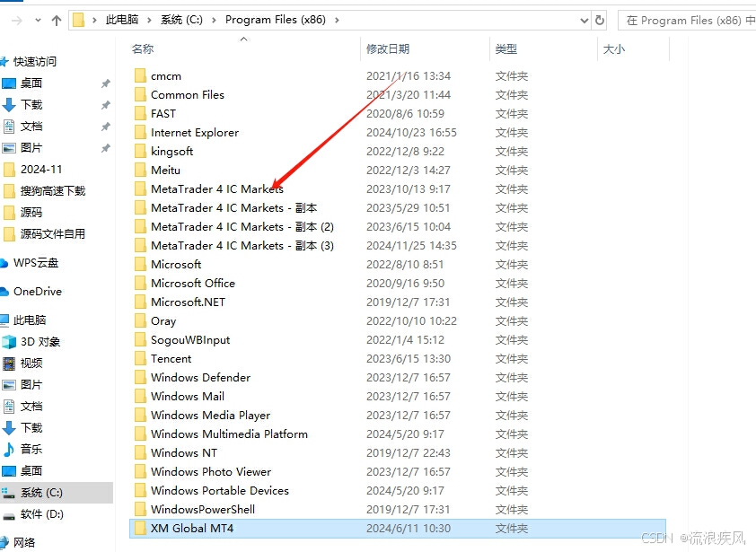Click the 系统 (C:) breadcrumb segment
The width and height of the screenshot is (756, 552).
pyautogui.click(x=181, y=20)
